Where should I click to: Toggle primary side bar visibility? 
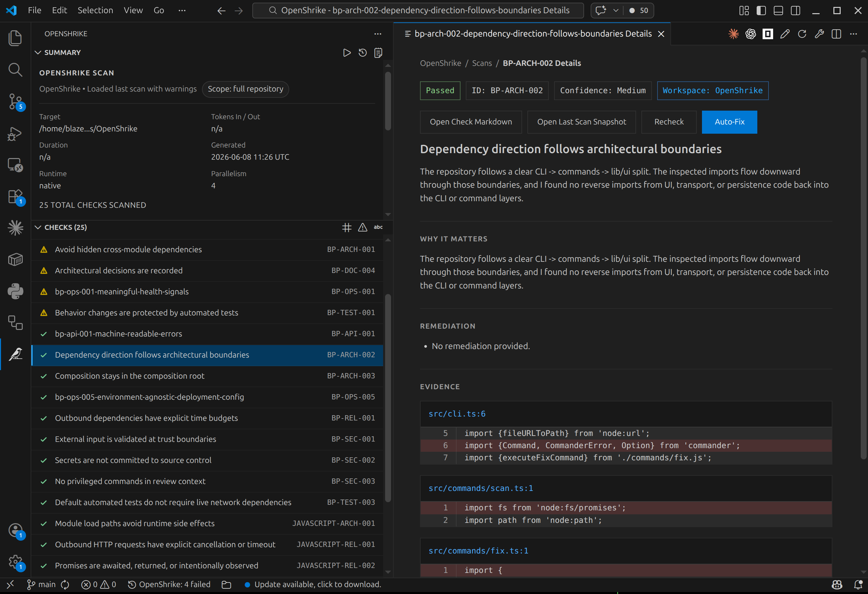point(761,11)
